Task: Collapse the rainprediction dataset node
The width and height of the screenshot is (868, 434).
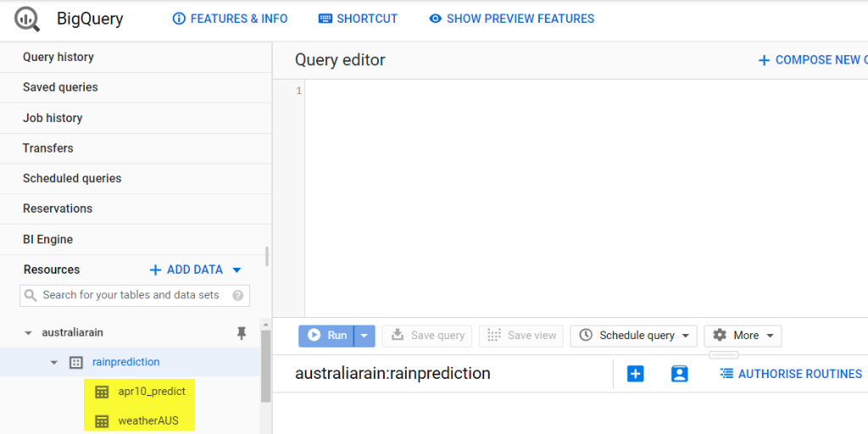Action: tap(54, 363)
